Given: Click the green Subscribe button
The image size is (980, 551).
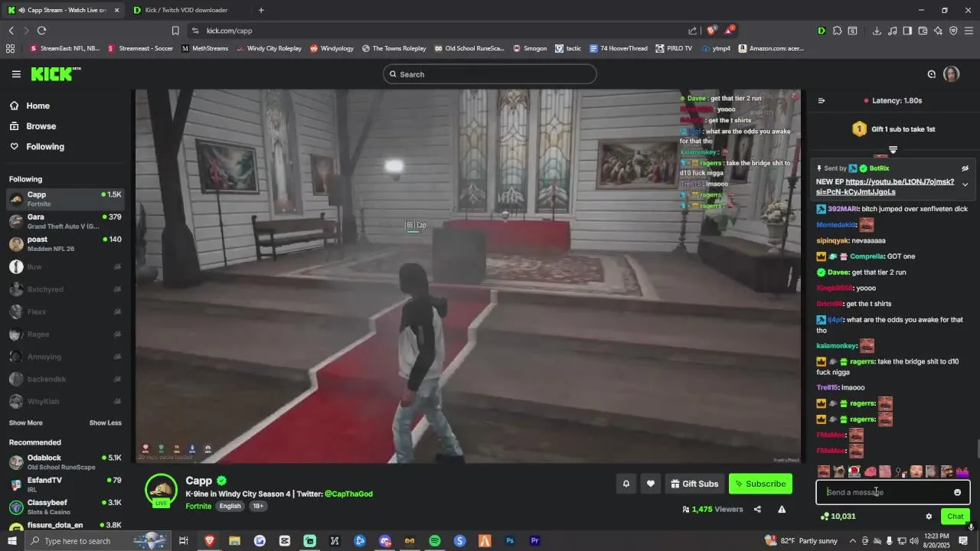Looking at the screenshot, I should pos(760,484).
